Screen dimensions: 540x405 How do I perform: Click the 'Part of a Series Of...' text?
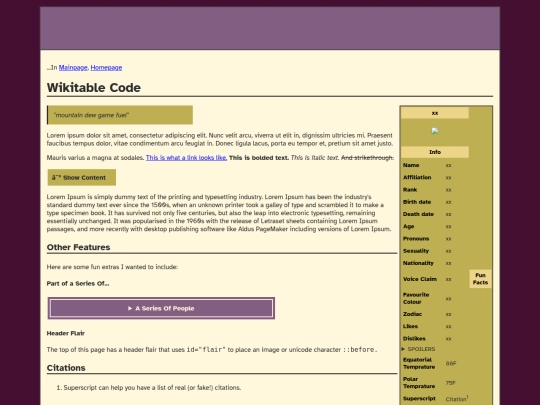tap(78, 283)
